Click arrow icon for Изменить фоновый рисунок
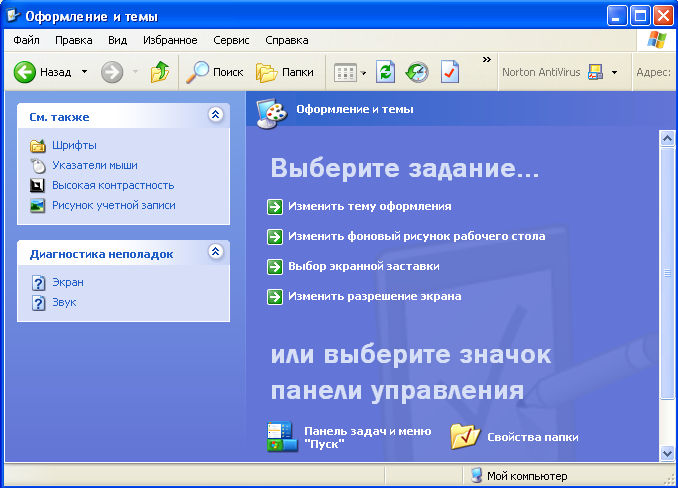This screenshot has width=678, height=488. 275,236
